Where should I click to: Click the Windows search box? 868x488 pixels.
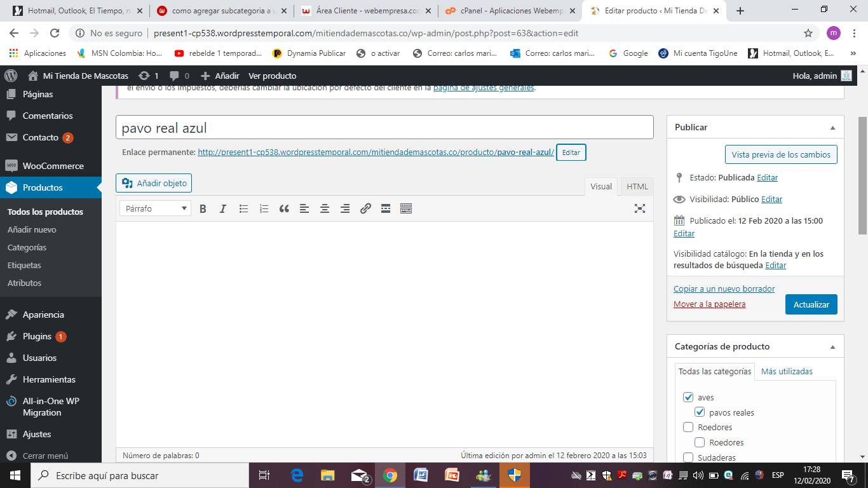tap(140, 475)
